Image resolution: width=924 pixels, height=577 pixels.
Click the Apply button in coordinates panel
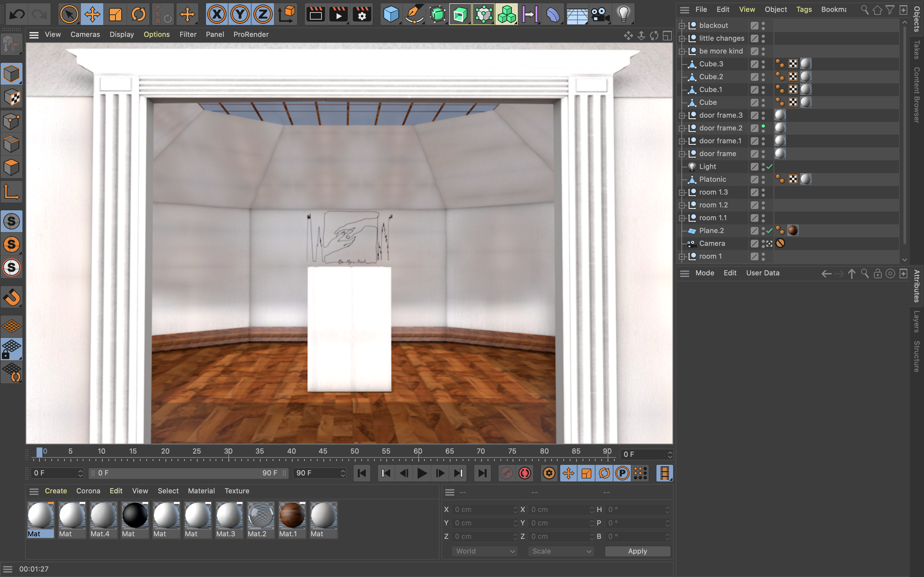click(x=637, y=551)
